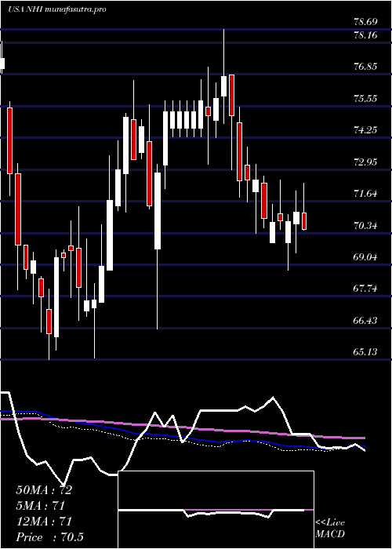The image size is (392, 549).
Task: Click the '50MA : 72' indicator text
Action: (44, 490)
